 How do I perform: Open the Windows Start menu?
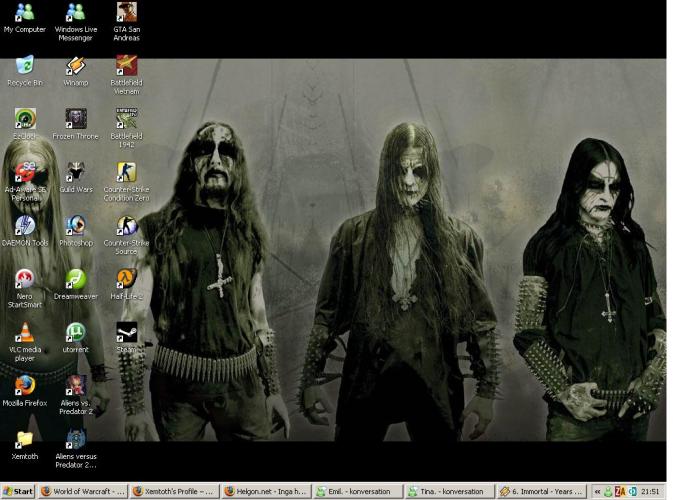(18, 491)
